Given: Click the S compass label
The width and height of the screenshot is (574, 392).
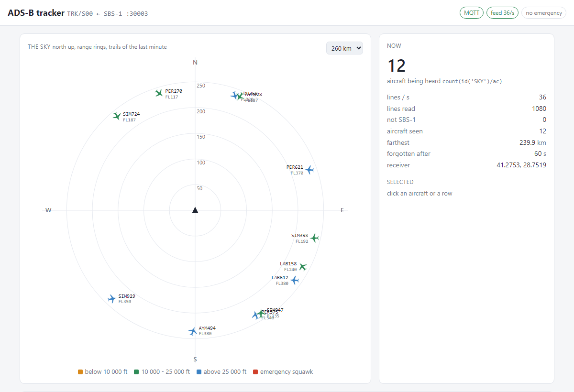Looking at the screenshot, I should (x=195, y=359).
